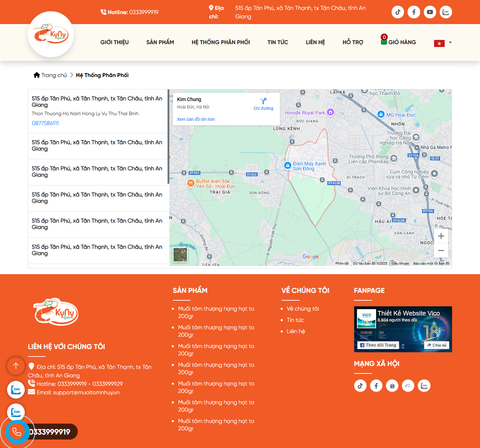Screen dimensions: 480x448
Task: Click the address list scrollbar
Action: point(168,136)
